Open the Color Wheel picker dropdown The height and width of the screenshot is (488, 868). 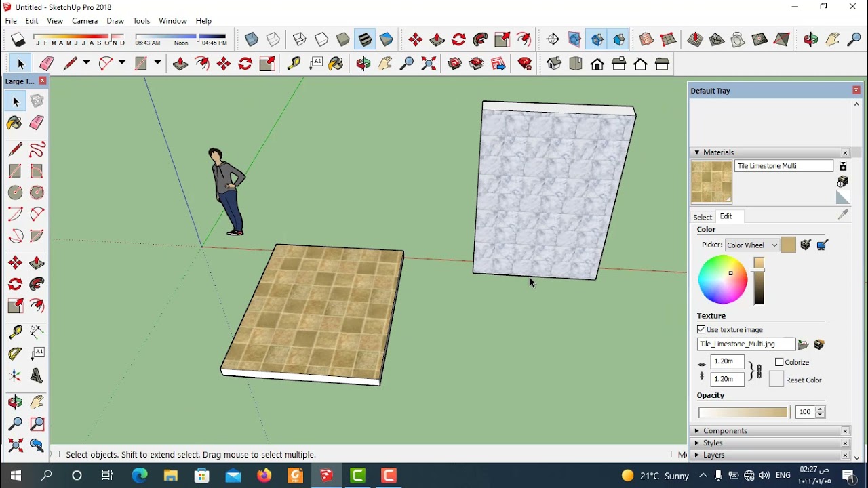coord(751,245)
